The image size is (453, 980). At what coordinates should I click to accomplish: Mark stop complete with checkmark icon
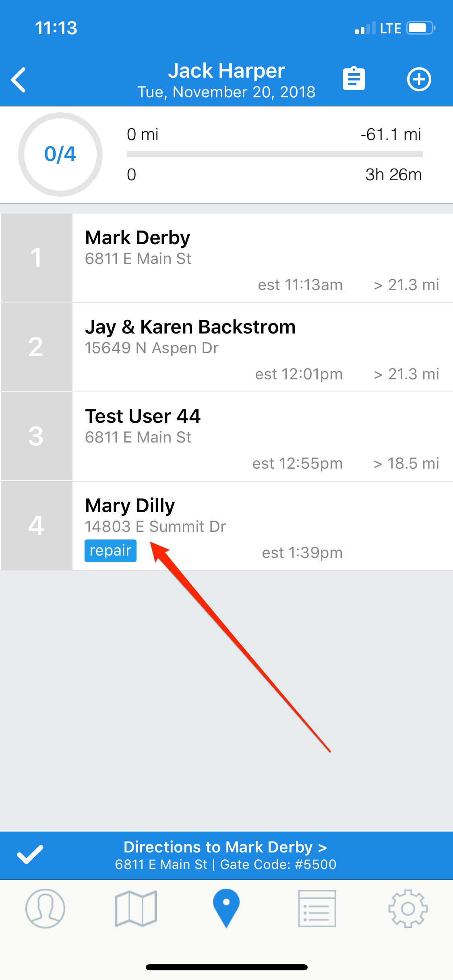tap(30, 854)
